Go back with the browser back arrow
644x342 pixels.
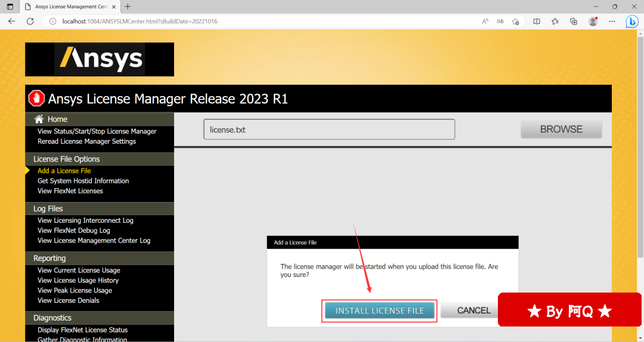point(11,21)
